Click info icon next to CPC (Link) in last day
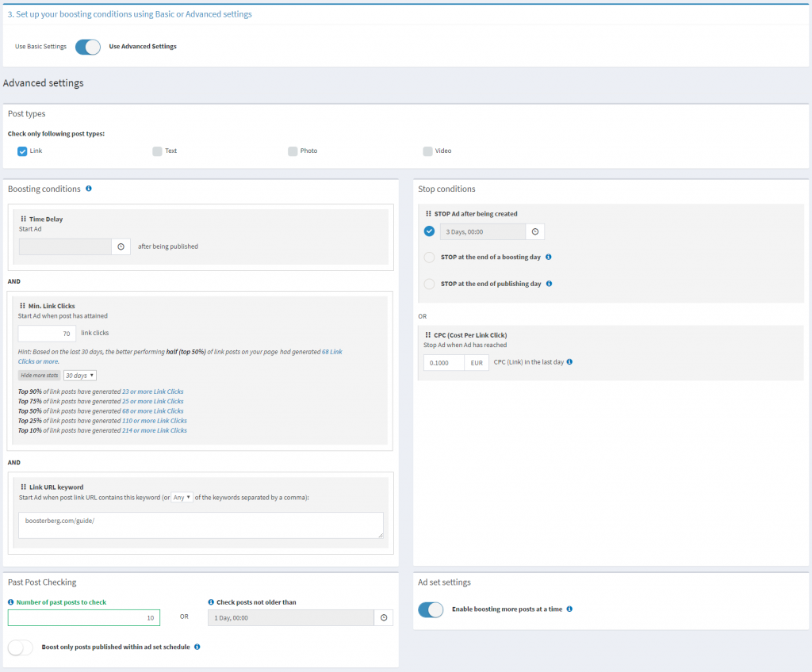The height and width of the screenshot is (672, 812). coord(569,362)
